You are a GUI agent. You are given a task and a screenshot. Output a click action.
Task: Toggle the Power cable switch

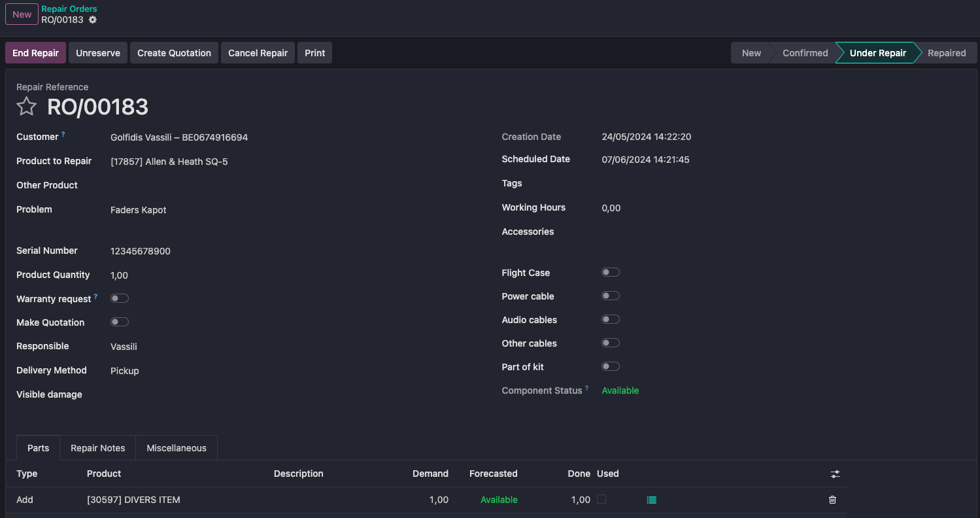point(610,296)
